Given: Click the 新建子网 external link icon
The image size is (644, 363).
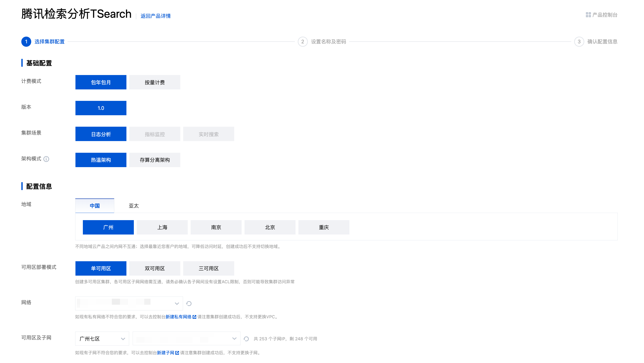Looking at the screenshot, I should tap(177, 353).
